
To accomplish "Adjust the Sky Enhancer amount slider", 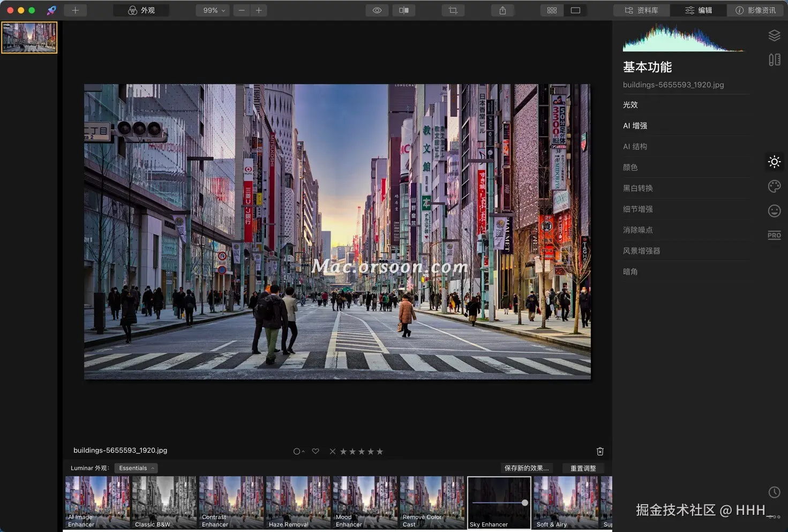I will 524,503.
